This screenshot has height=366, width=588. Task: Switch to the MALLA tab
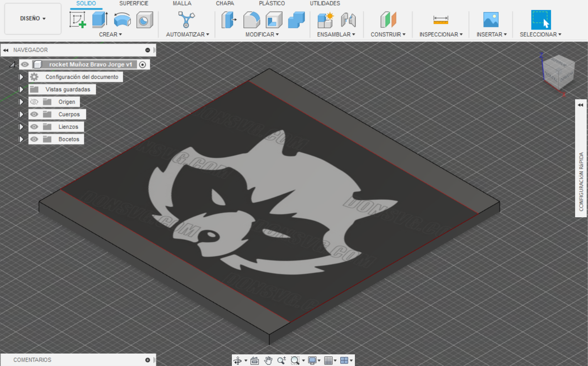click(x=182, y=3)
